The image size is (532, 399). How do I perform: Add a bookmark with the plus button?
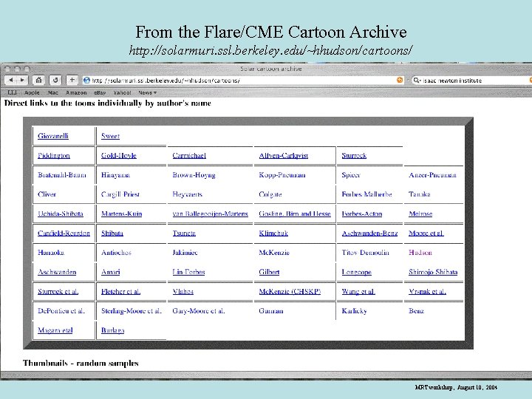pyautogui.click(x=72, y=80)
